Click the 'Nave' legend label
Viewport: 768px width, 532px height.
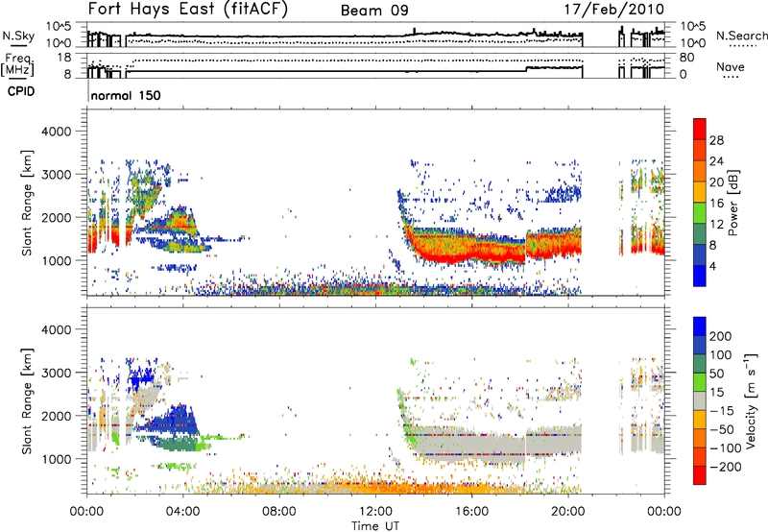coord(731,66)
